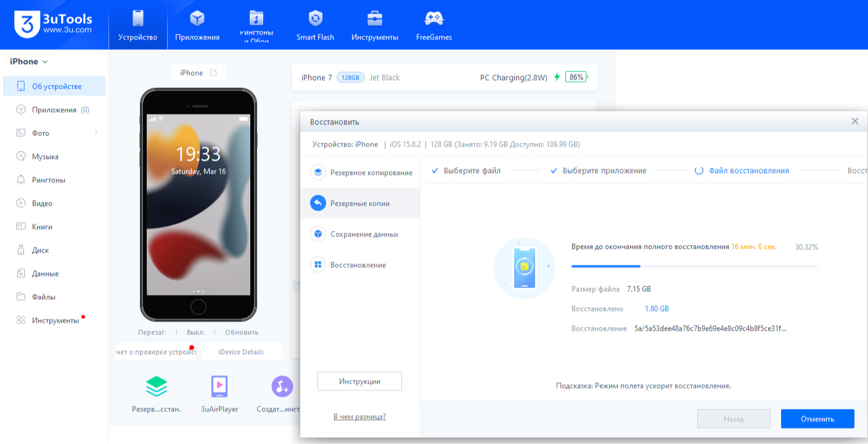Click the restore progress bar
Screen dimensions: 868x444
coord(695,266)
